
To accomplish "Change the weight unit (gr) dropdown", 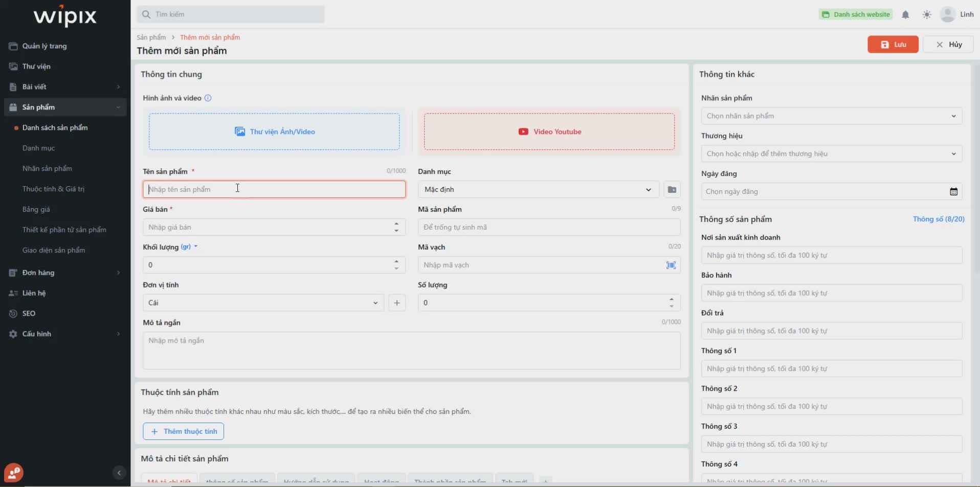I will 189,247.
